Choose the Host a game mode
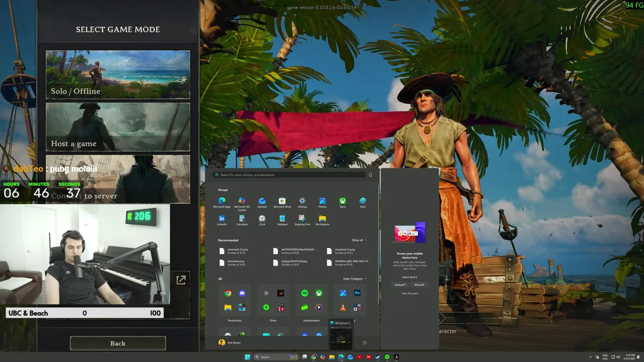Viewport: 644px width, 362px height. [118, 127]
